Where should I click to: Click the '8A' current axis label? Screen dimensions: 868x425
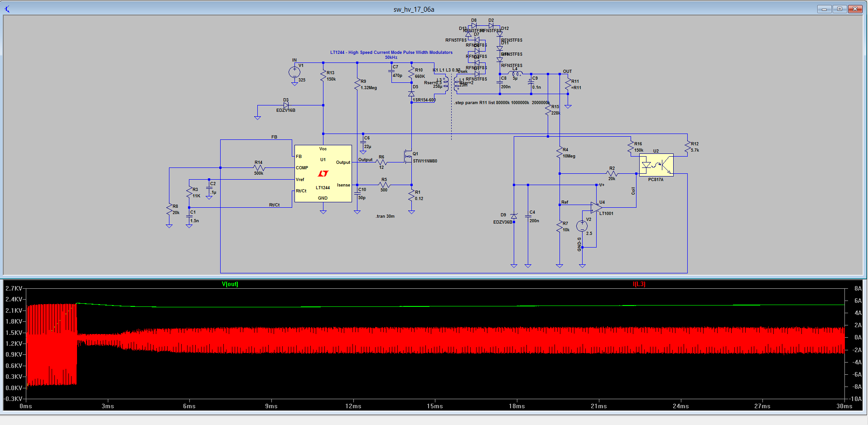pyautogui.click(x=858, y=288)
